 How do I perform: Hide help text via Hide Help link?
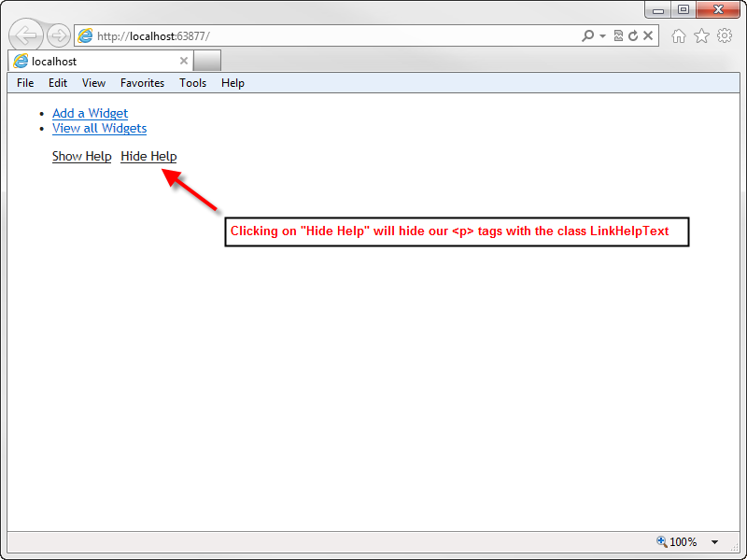pos(148,156)
